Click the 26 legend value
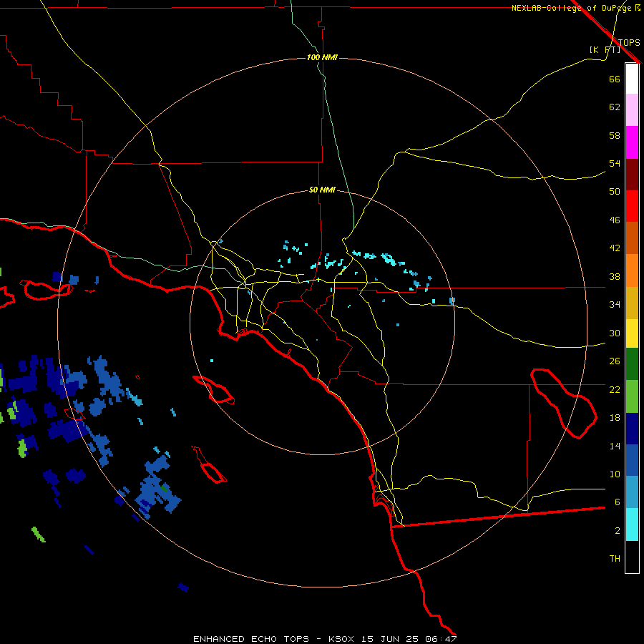644x644 pixels. click(615, 361)
